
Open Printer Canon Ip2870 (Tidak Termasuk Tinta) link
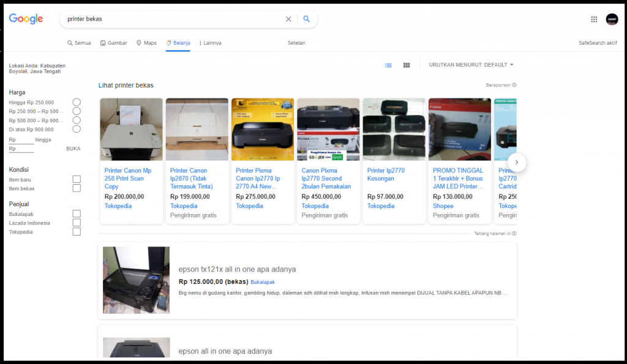click(192, 179)
